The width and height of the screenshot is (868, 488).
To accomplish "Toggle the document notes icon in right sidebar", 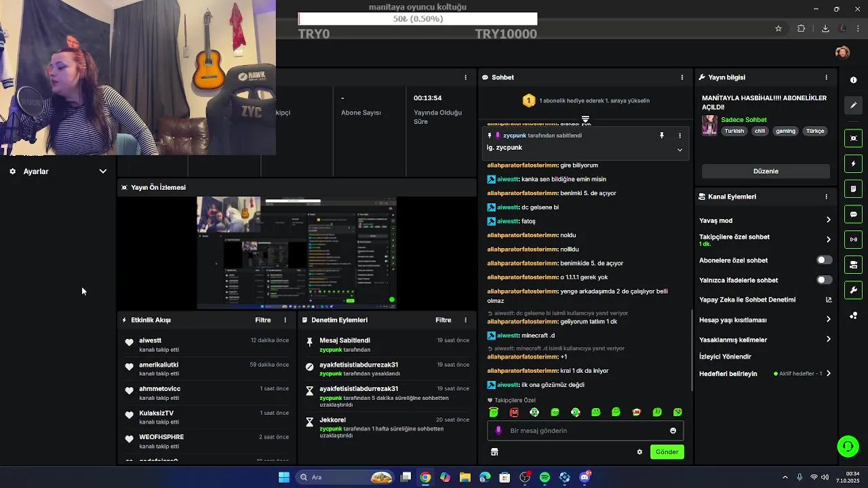I will pyautogui.click(x=853, y=188).
